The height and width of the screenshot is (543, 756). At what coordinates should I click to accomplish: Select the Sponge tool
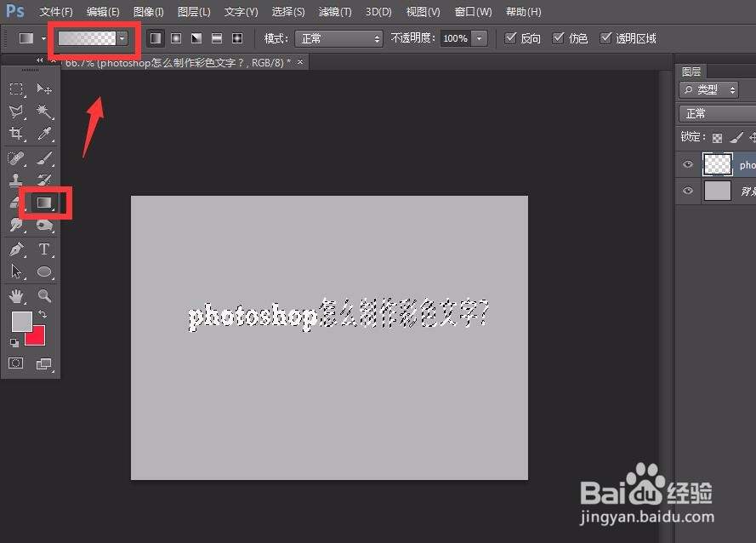coord(44,225)
